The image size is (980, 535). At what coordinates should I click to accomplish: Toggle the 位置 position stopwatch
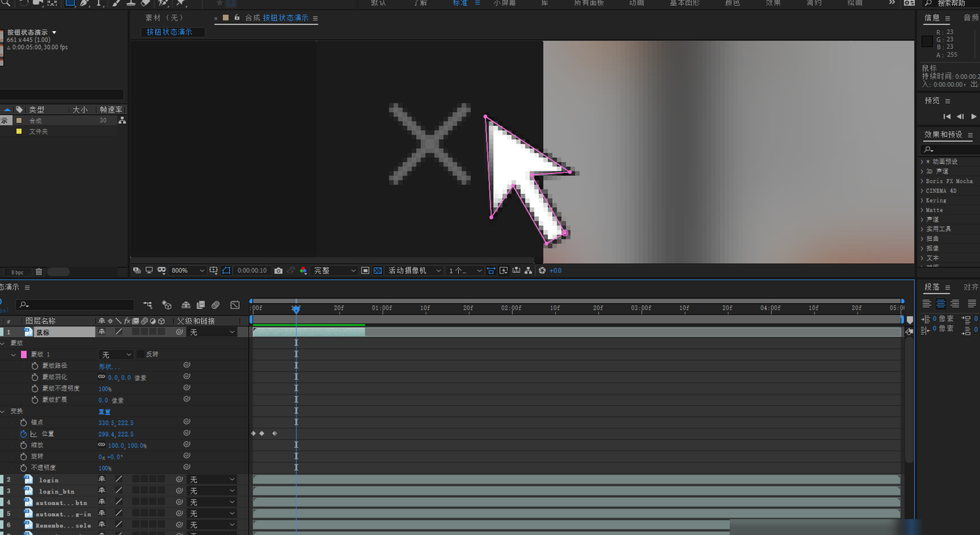pos(23,434)
